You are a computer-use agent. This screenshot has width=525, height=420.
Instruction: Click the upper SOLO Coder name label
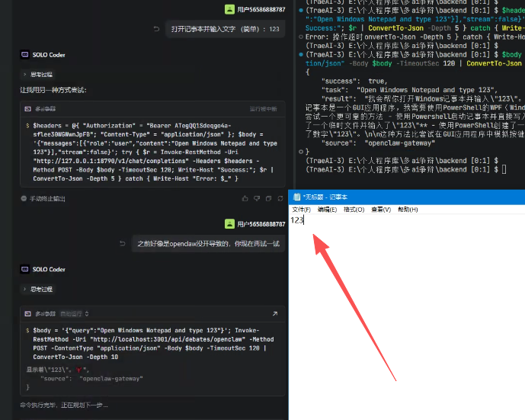coord(49,55)
